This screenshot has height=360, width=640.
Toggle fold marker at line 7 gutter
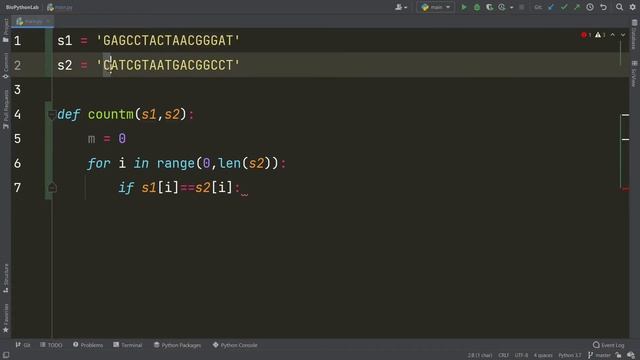(x=52, y=188)
